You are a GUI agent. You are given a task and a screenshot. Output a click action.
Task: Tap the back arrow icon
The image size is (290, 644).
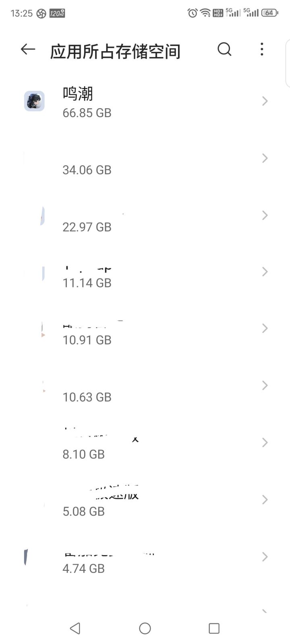28,50
